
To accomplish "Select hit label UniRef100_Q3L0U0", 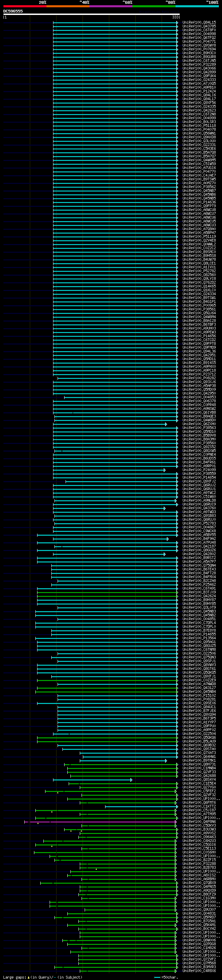I will coord(199,141).
